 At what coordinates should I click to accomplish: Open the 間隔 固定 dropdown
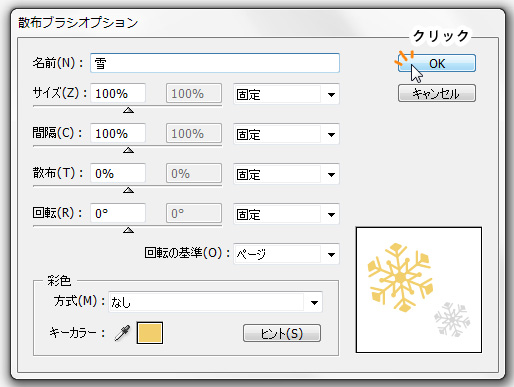[x=286, y=134]
